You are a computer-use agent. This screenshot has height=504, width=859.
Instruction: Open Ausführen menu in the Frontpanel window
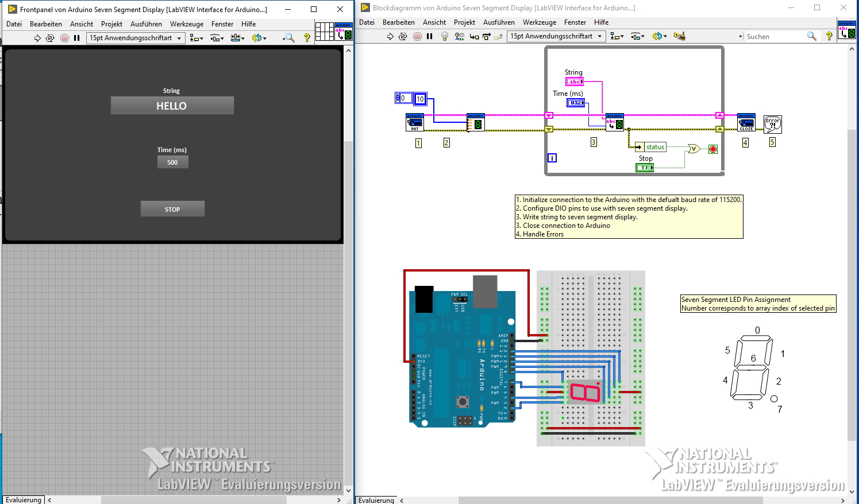tap(146, 24)
